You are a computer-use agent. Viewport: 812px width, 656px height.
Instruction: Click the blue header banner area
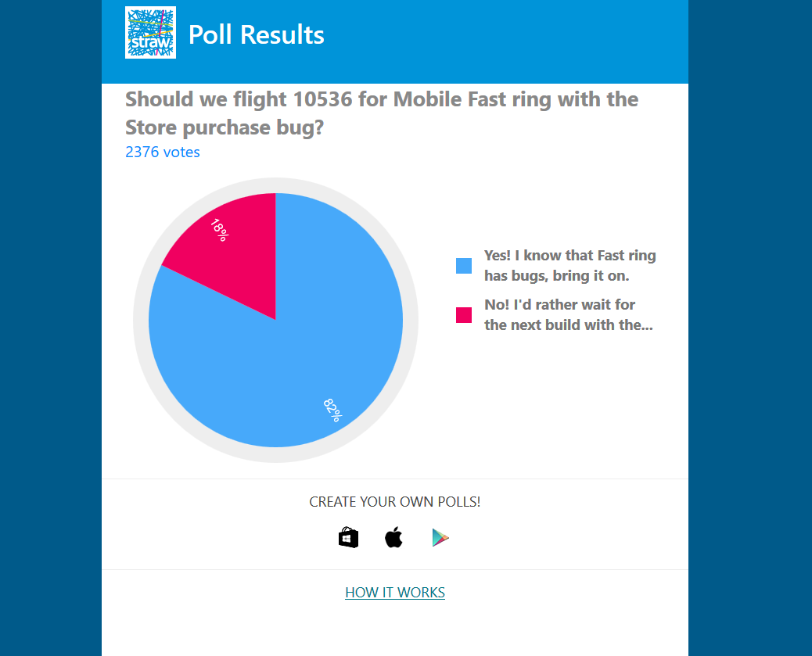click(492, 41)
